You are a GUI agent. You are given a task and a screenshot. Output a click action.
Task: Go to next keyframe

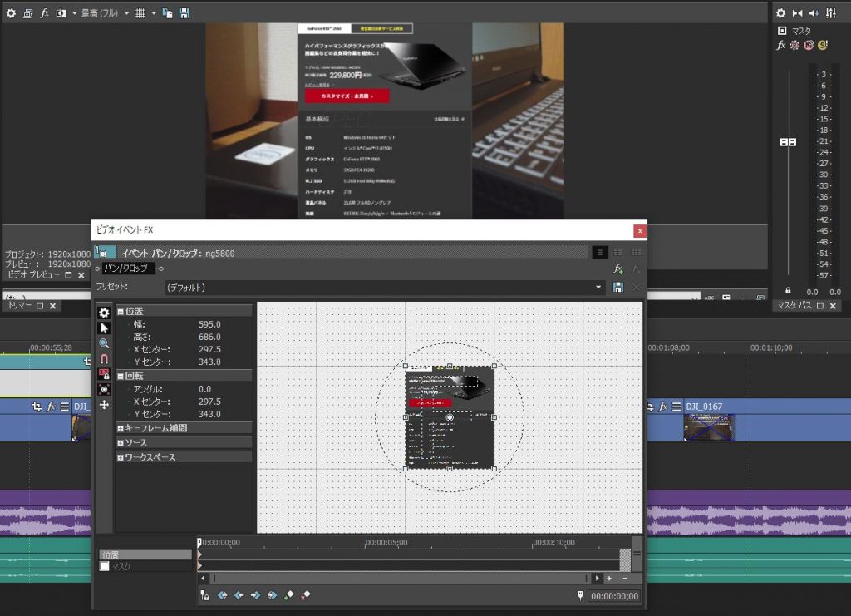tap(255, 595)
